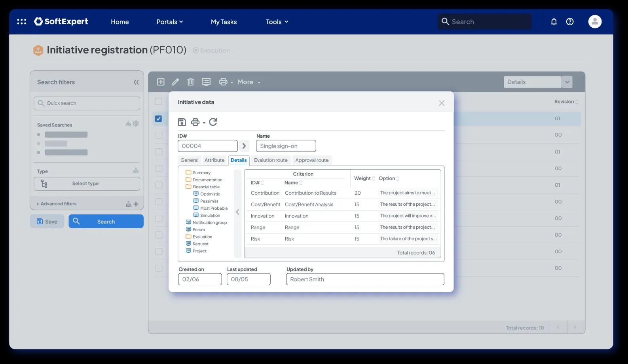The image size is (628, 364).
Task: Add an advanced filter with plus icon
Action: click(x=136, y=204)
